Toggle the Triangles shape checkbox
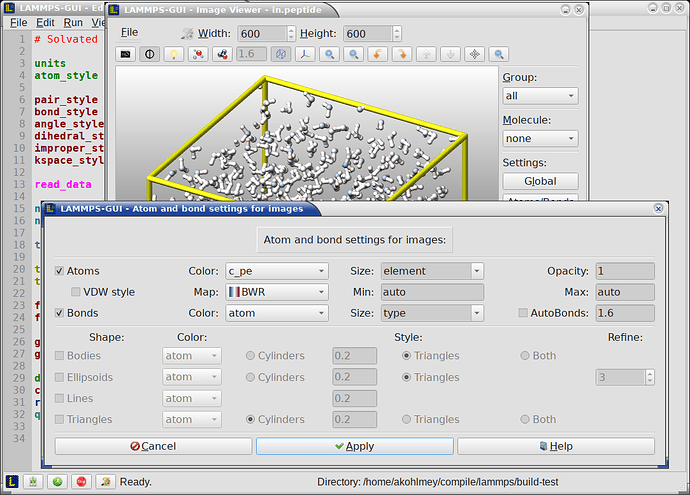The image size is (690, 495). (59, 419)
